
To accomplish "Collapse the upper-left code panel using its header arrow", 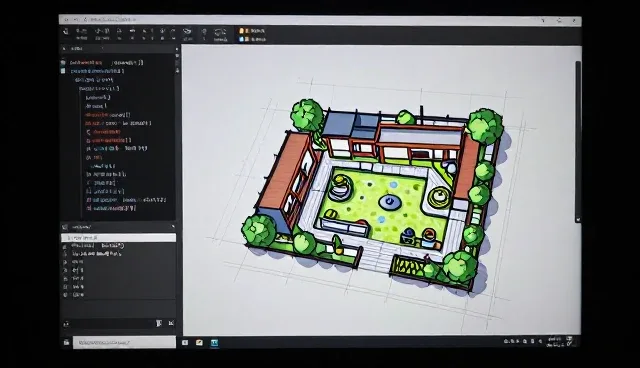I will (64, 49).
